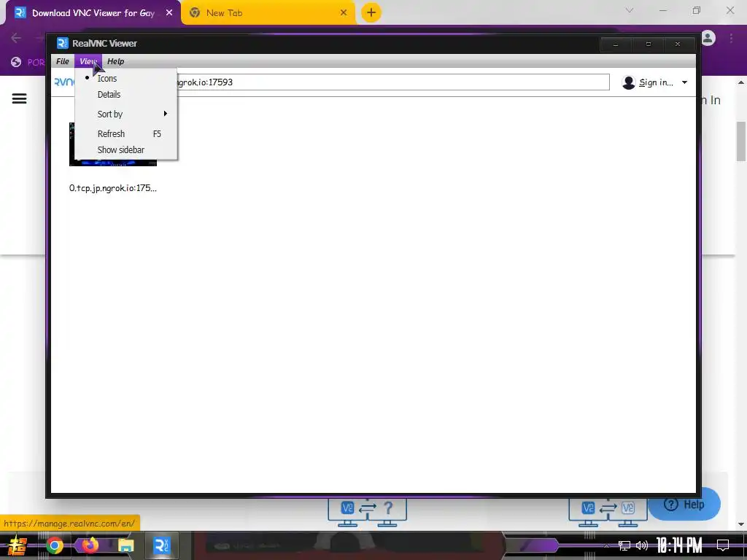
Task: Open the browser tab search chevron
Action: (630, 10)
